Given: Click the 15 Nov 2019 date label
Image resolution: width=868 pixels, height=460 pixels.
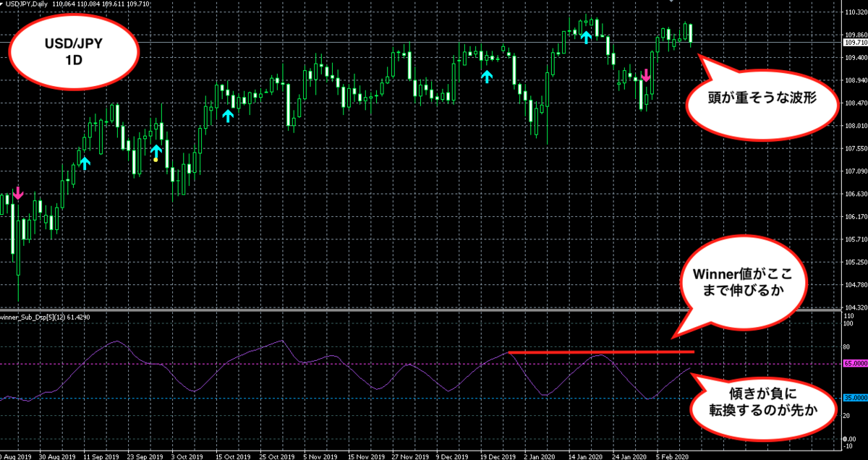Looking at the screenshot, I should (x=367, y=456).
